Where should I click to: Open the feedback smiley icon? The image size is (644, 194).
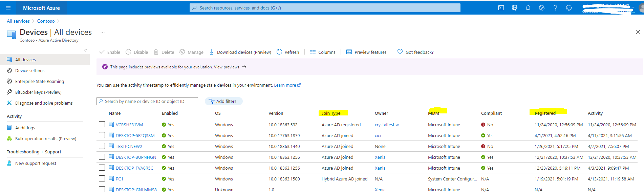pos(569,8)
